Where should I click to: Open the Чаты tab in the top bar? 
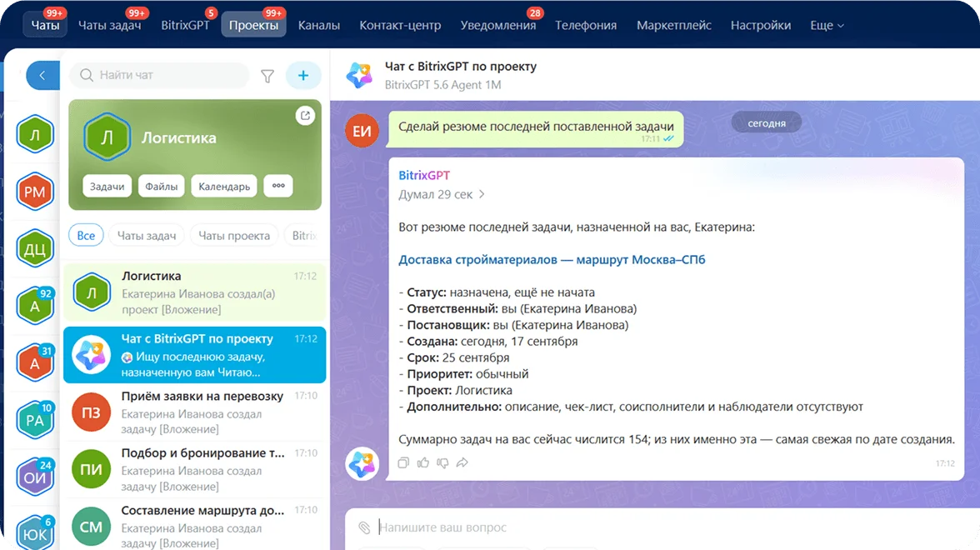point(45,25)
